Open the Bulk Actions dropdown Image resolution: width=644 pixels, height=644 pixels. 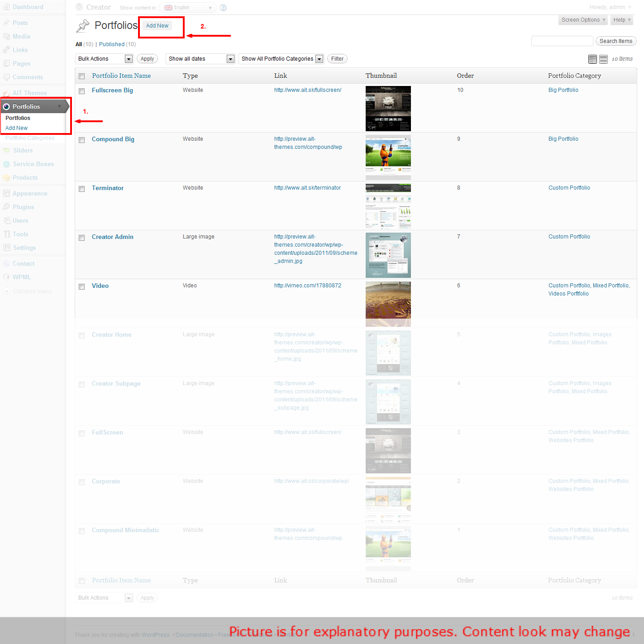(104, 59)
